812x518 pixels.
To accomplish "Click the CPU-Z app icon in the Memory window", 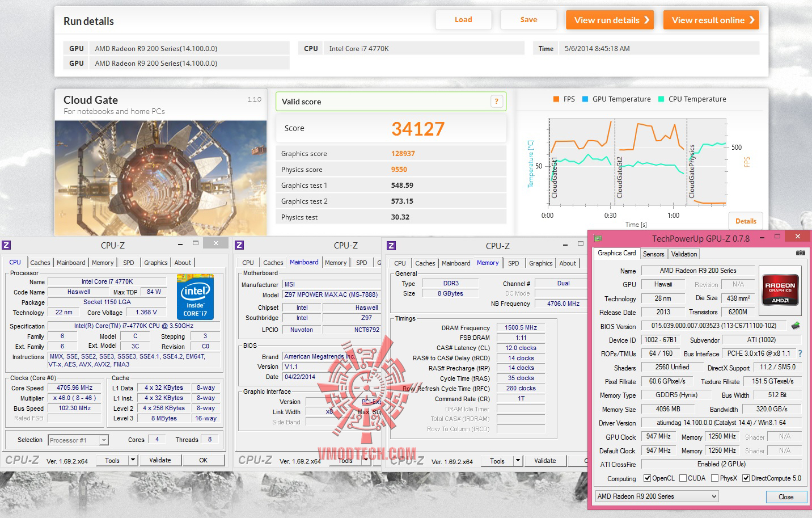I will (391, 245).
